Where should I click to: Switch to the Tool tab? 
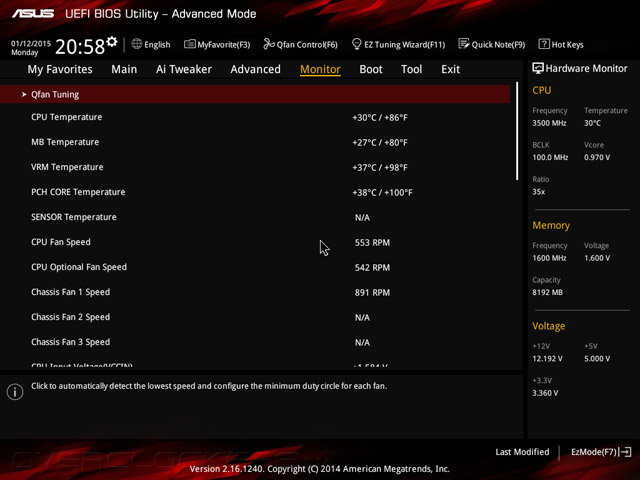(411, 69)
